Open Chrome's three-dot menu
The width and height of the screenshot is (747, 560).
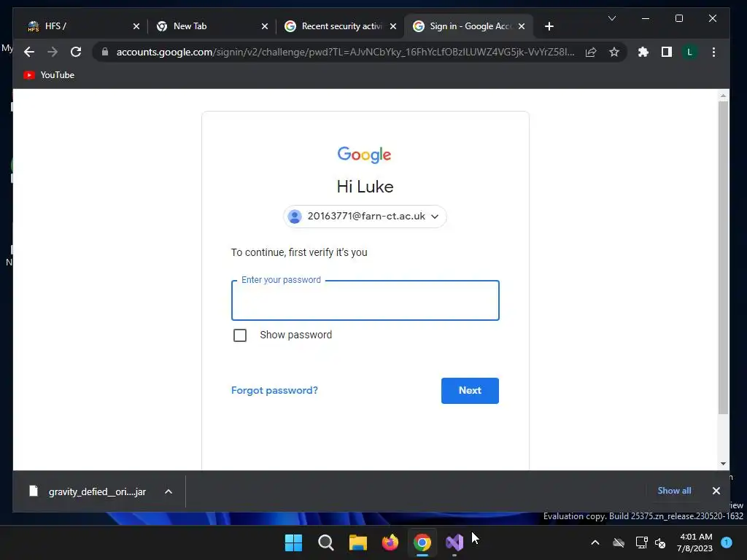713,52
